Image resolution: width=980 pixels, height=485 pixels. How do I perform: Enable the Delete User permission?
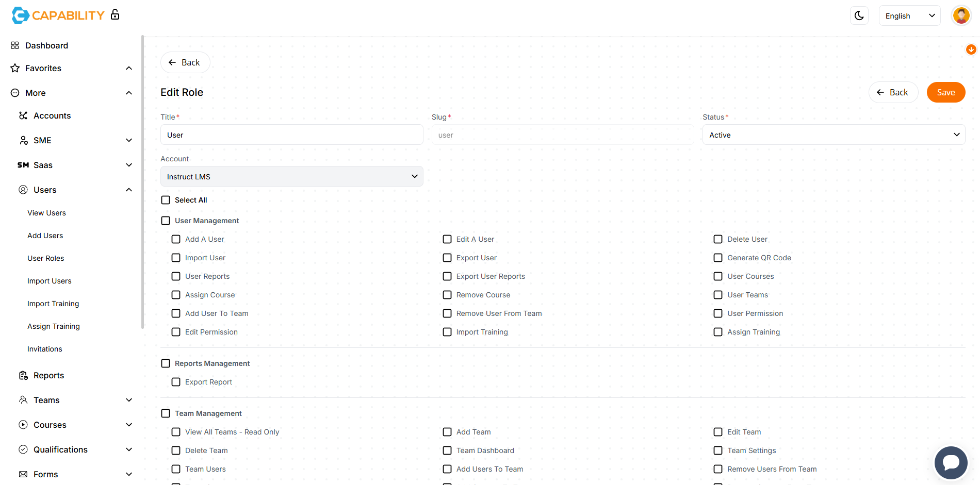point(718,239)
